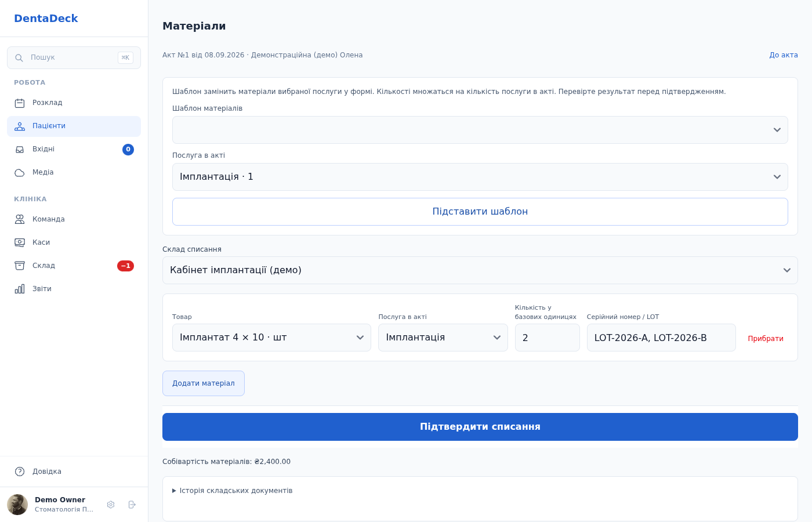This screenshot has height=522, width=812.
Task: Confirm write-off with Підтвердити списання
Action: coord(480,427)
